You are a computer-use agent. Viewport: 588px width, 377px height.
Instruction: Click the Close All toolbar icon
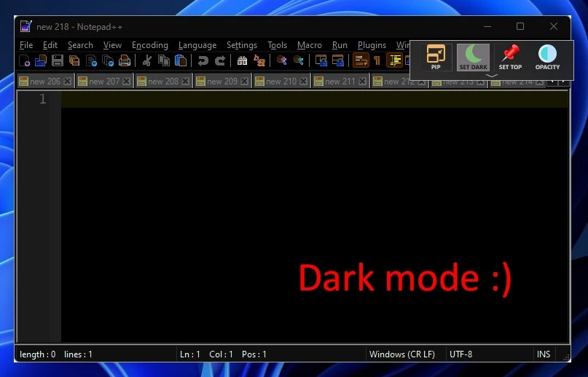click(x=108, y=60)
